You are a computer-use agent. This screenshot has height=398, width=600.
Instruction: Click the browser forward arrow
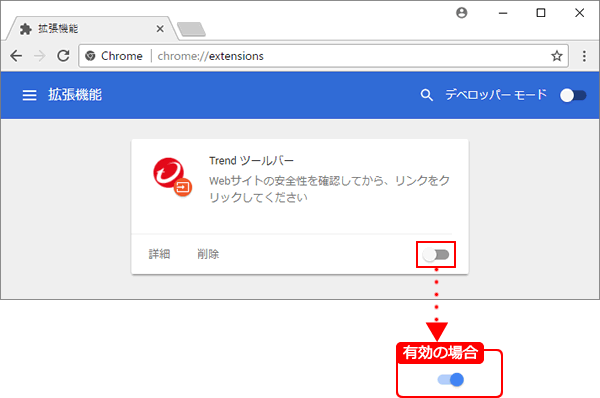tap(39, 56)
